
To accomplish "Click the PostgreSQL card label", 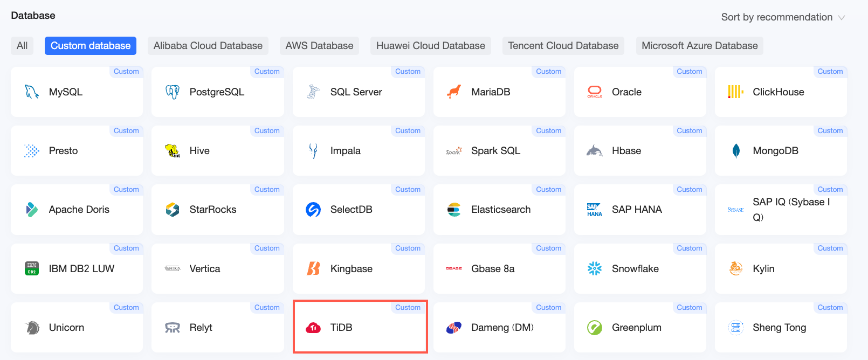I will click(217, 92).
